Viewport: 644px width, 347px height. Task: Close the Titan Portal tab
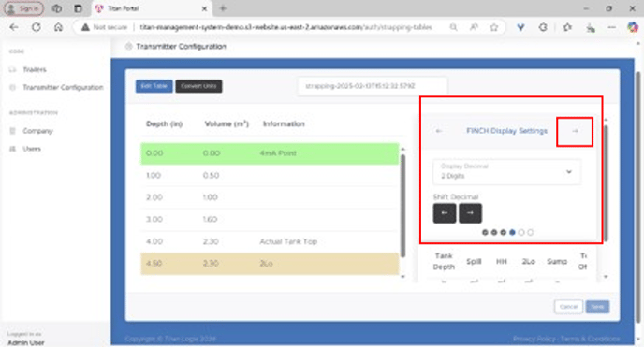(204, 8)
